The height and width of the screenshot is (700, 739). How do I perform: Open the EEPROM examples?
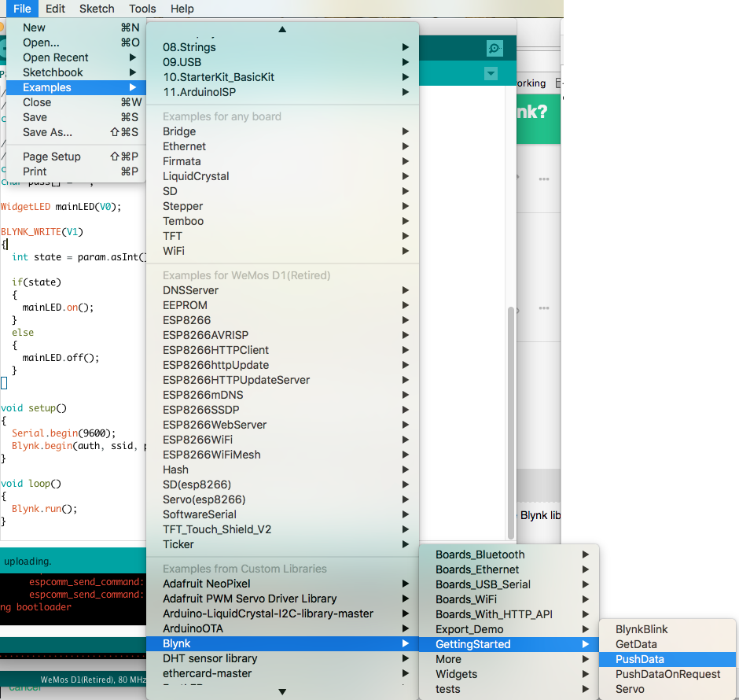click(282, 305)
